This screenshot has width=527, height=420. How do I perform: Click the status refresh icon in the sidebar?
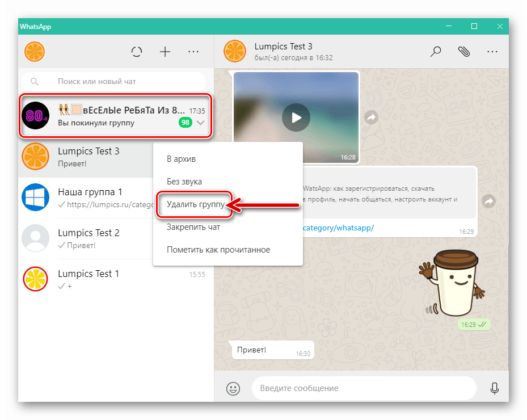tap(136, 52)
